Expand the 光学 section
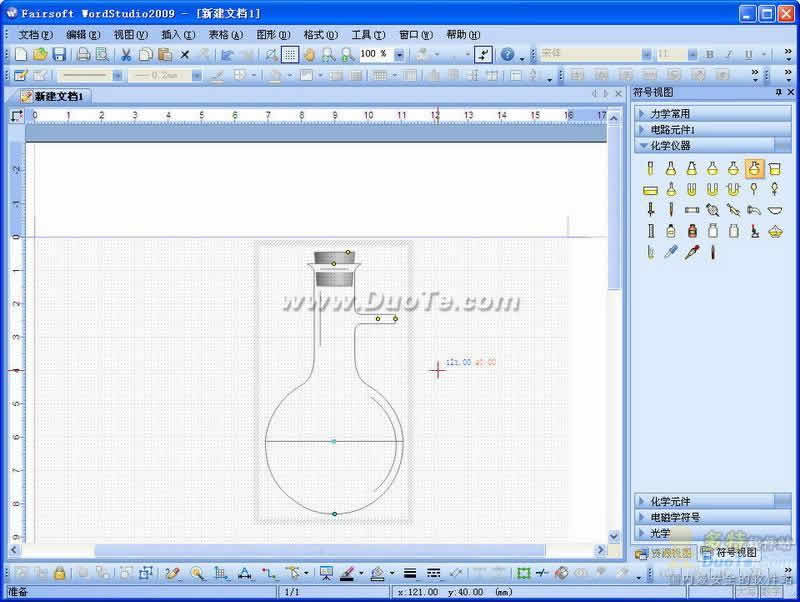800x602 pixels. (713, 533)
